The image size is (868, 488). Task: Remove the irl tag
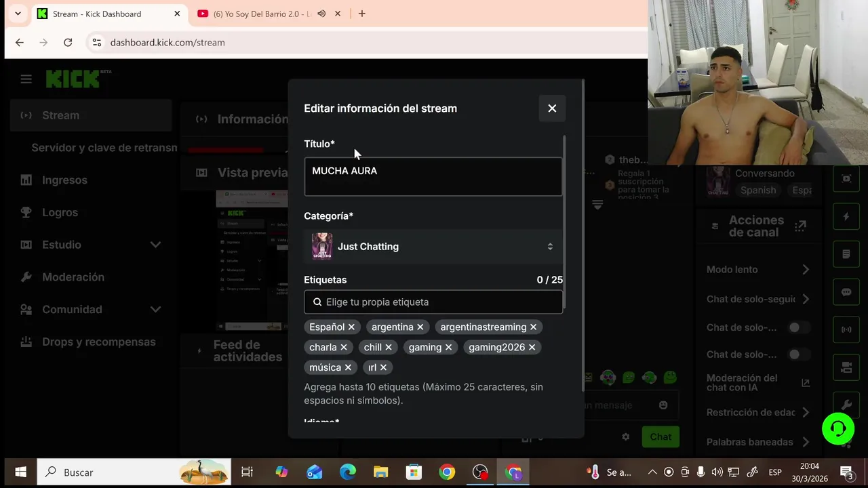[383, 367]
